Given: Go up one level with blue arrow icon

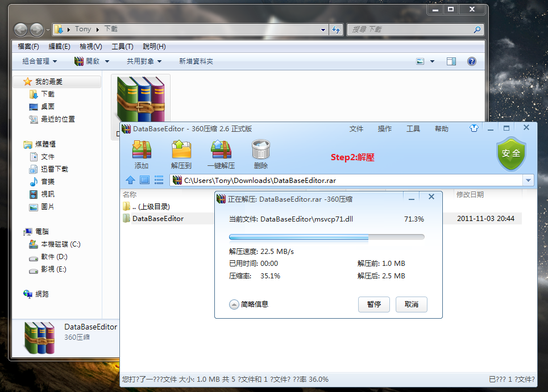Looking at the screenshot, I should coord(130,180).
